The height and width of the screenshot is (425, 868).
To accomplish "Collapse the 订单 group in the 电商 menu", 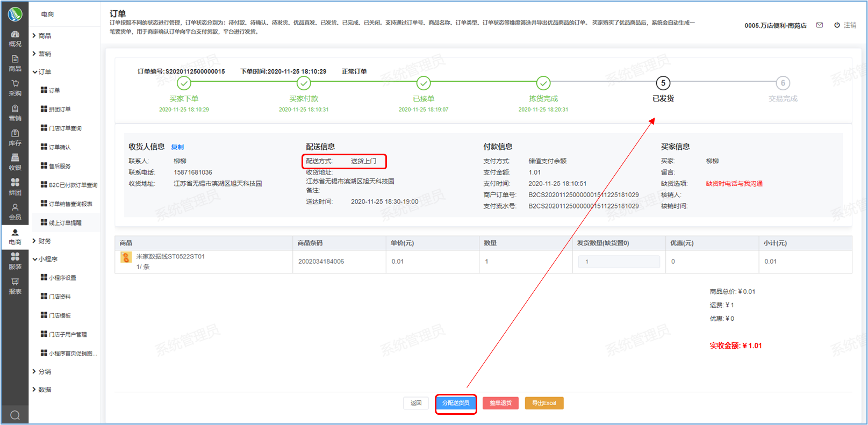I will (42, 72).
